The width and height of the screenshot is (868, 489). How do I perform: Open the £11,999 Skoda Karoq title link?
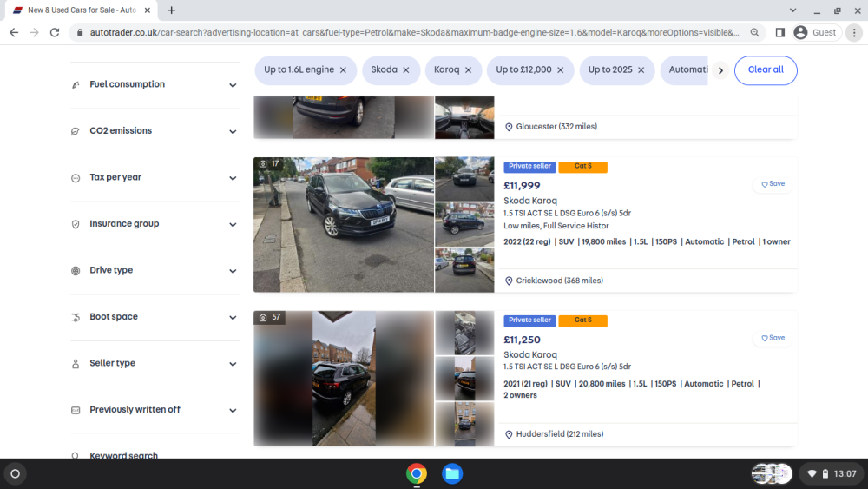coord(529,201)
